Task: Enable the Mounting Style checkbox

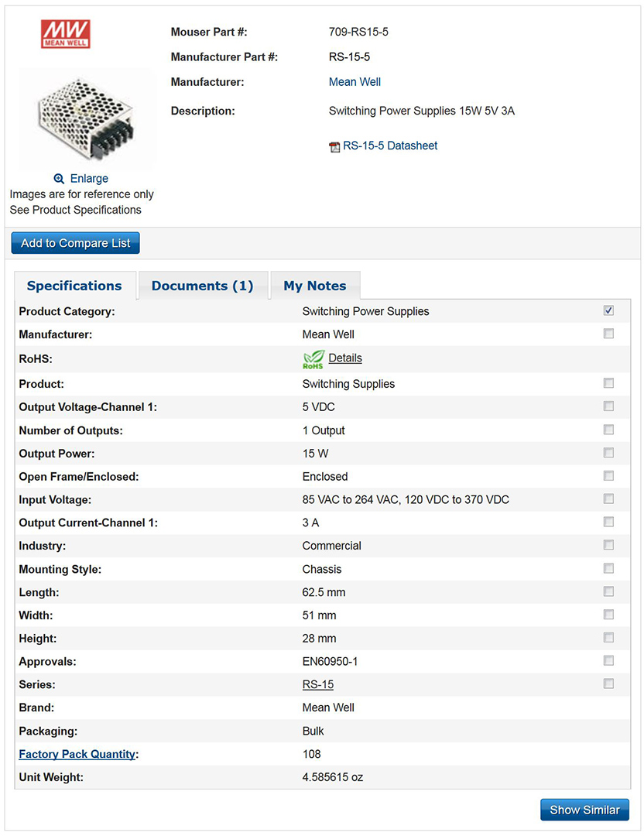Action: [x=608, y=568]
